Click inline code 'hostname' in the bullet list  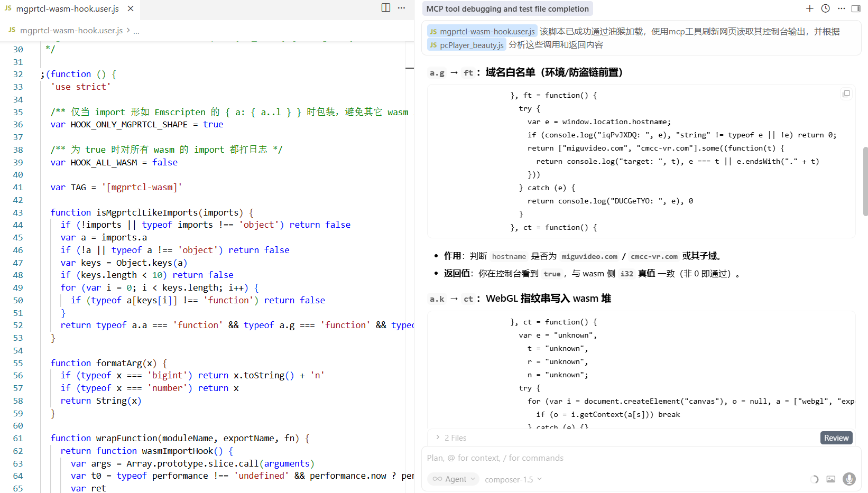point(509,256)
